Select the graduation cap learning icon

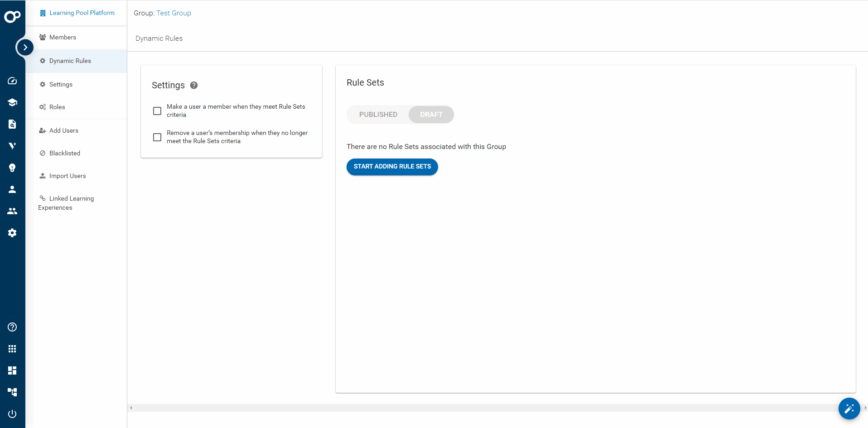coord(12,102)
